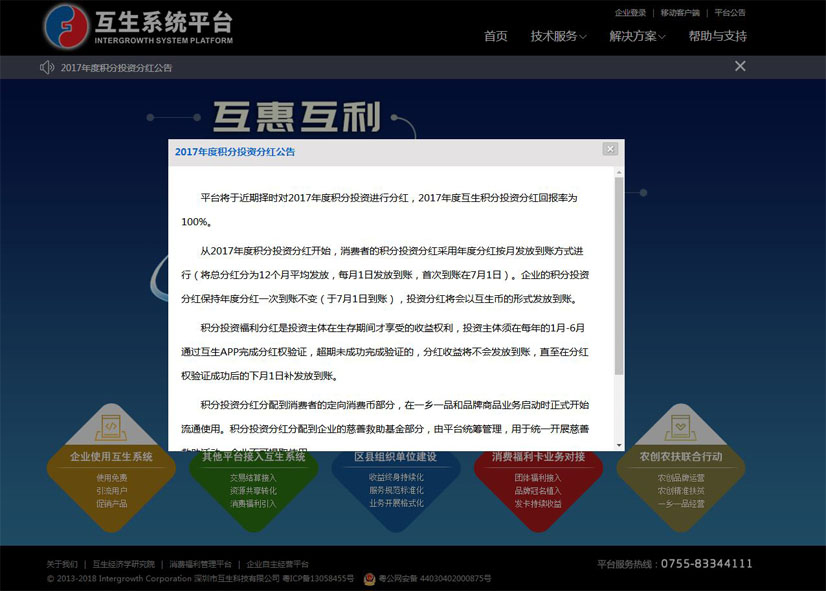Click the 互生系统平台 logo
The image size is (826, 591).
[138, 27]
